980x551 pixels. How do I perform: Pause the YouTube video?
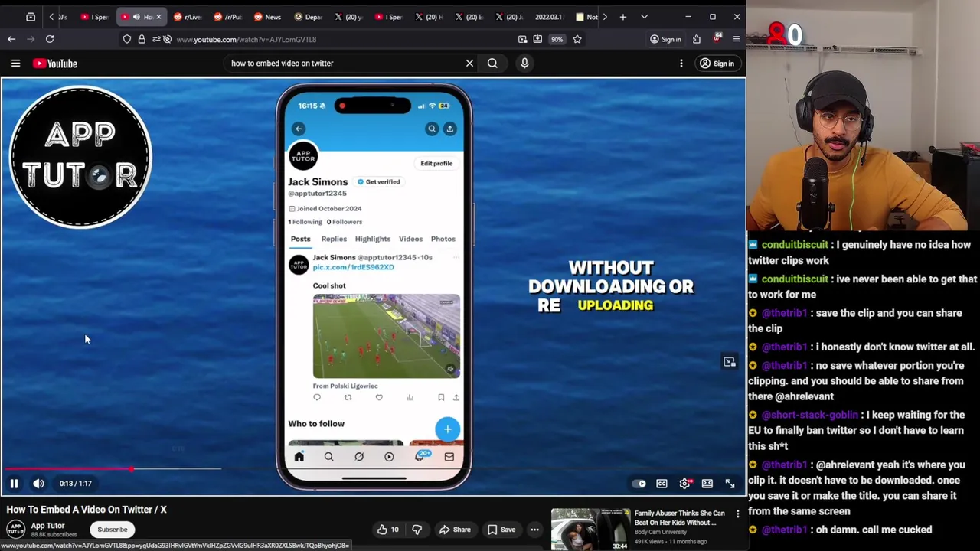[14, 484]
